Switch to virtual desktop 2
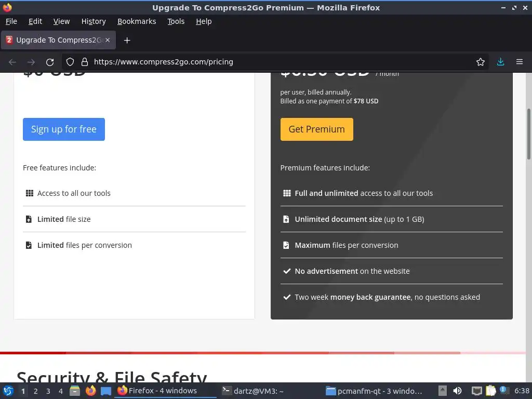Screen dimensions: 532x399 coord(36,391)
